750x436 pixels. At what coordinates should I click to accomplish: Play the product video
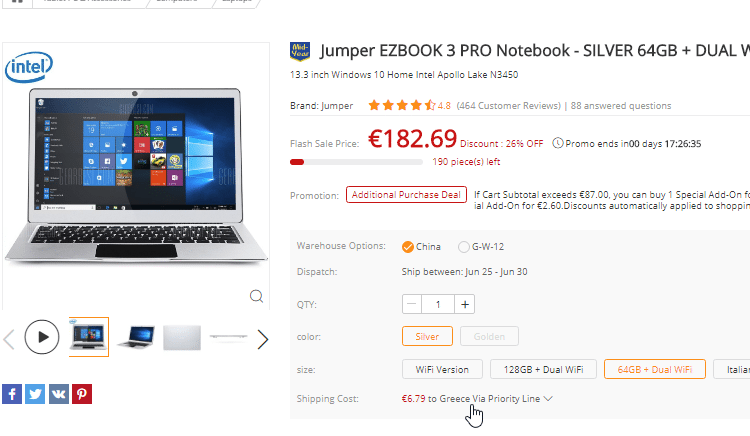[42, 337]
